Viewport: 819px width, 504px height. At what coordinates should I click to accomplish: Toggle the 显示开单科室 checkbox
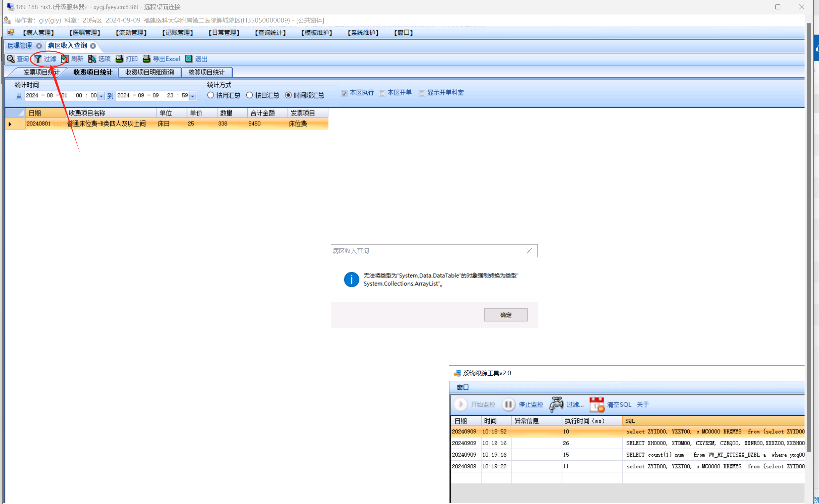(422, 93)
